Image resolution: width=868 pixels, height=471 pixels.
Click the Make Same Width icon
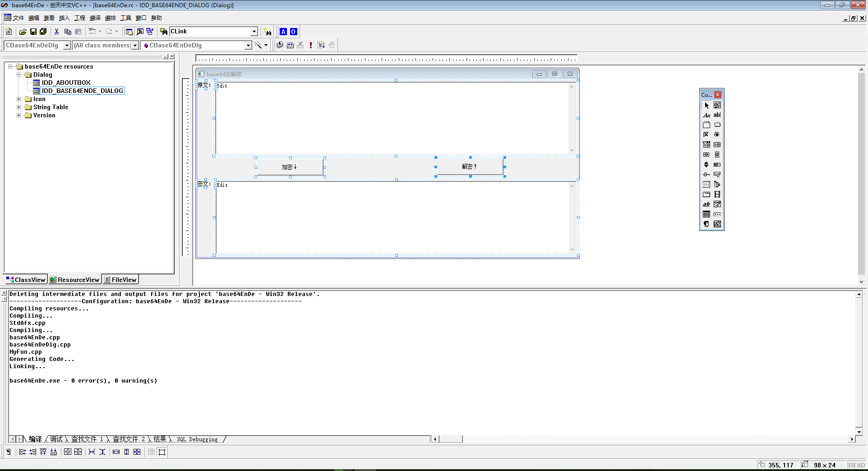(116, 452)
